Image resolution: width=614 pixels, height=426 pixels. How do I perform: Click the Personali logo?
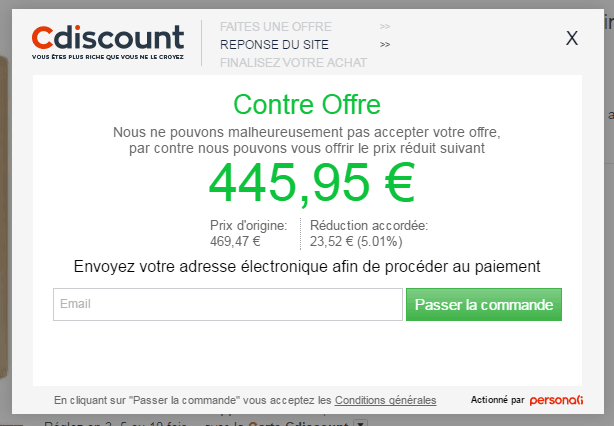click(556, 400)
